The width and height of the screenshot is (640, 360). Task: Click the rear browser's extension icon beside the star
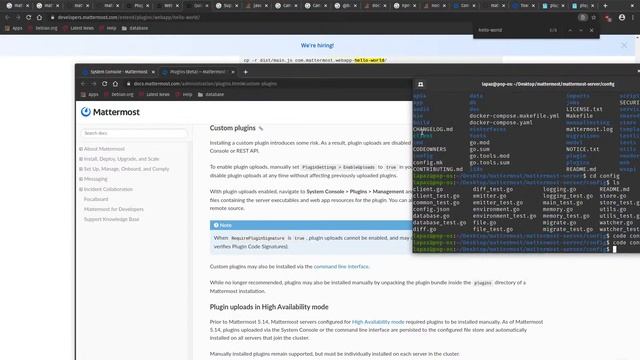click(608, 18)
